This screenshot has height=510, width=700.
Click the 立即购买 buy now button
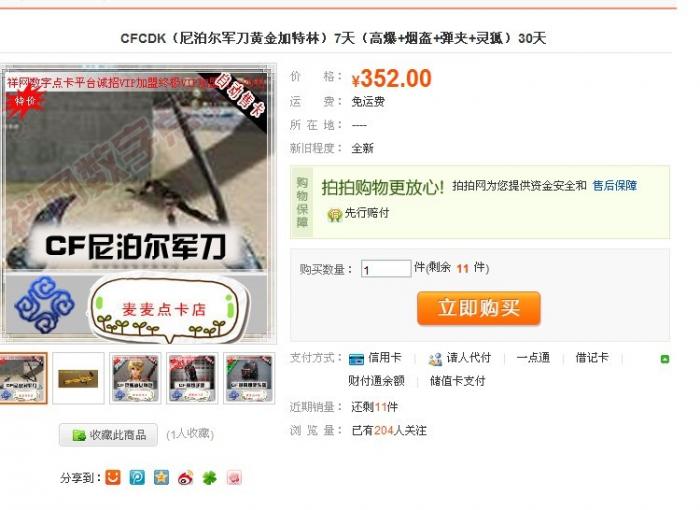pos(479,308)
